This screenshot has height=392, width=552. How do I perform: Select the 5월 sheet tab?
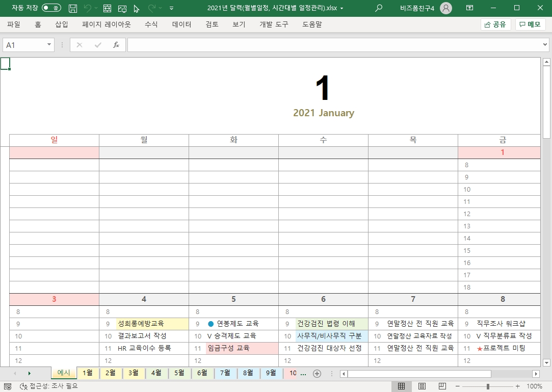[x=179, y=373]
